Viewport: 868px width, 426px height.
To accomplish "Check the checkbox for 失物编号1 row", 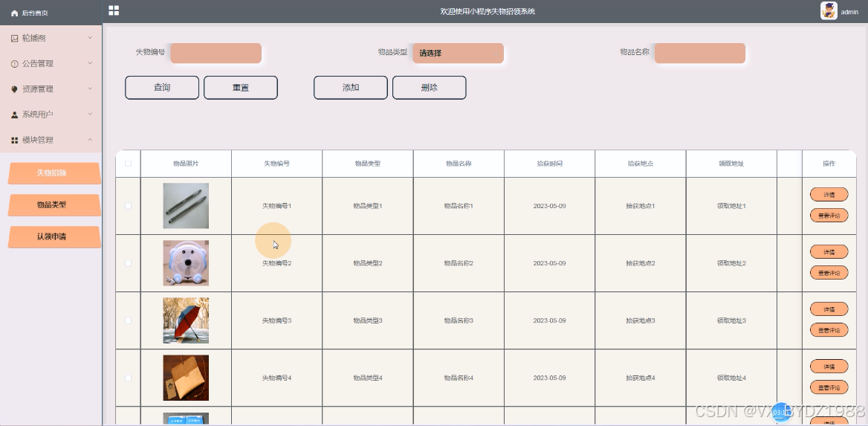I will [x=129, y=205].
